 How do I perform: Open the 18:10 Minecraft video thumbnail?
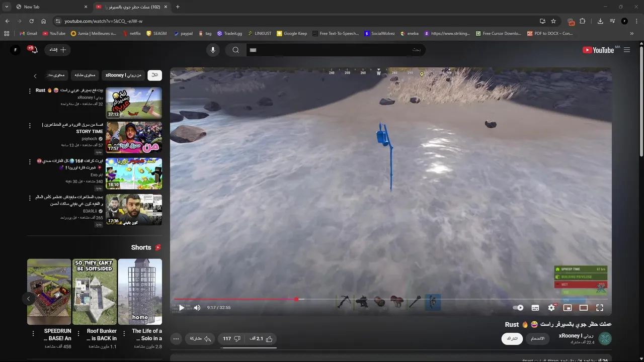[x=134, y=173]
